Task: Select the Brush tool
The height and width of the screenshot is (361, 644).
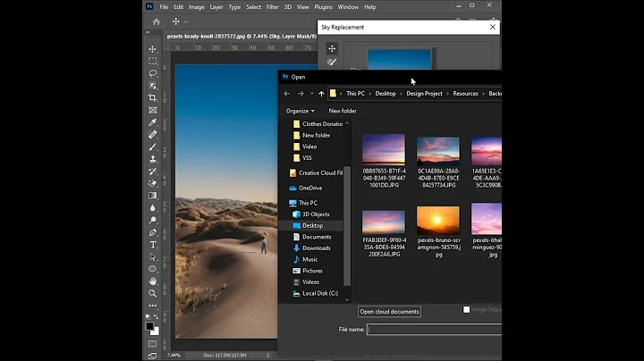Action: pos(153,147)
